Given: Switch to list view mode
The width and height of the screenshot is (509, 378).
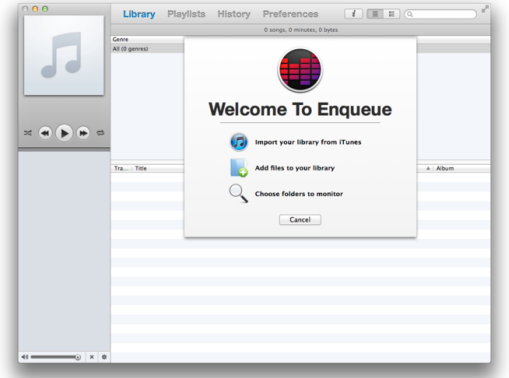Looking at the screenshot, I should click(x=375, y=14).
